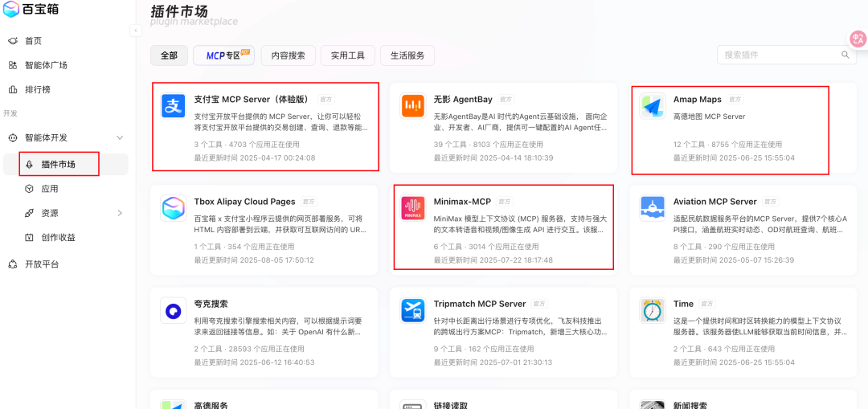Open the Tbox Alipay Cloud Pages title
Screen dimensions: 868x409
[x=244, y=202]
